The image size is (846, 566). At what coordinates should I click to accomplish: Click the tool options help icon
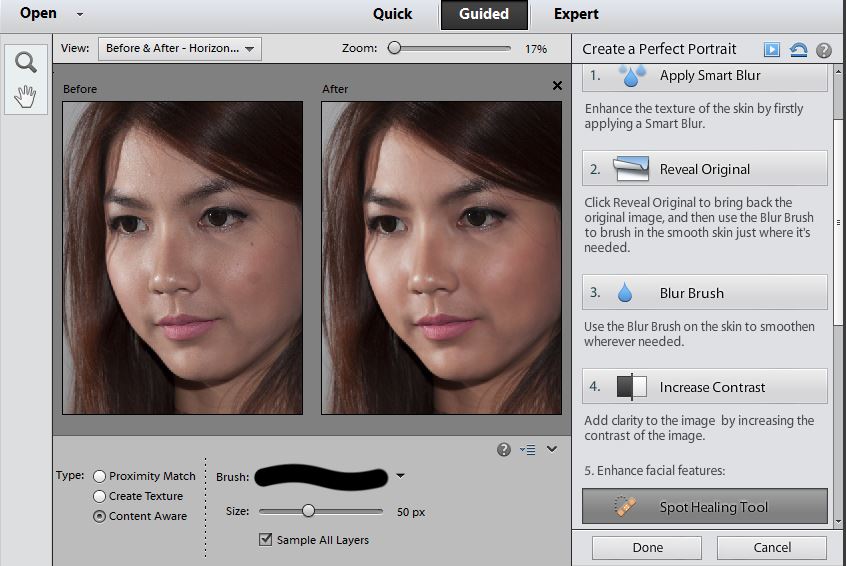pos(503,449)
